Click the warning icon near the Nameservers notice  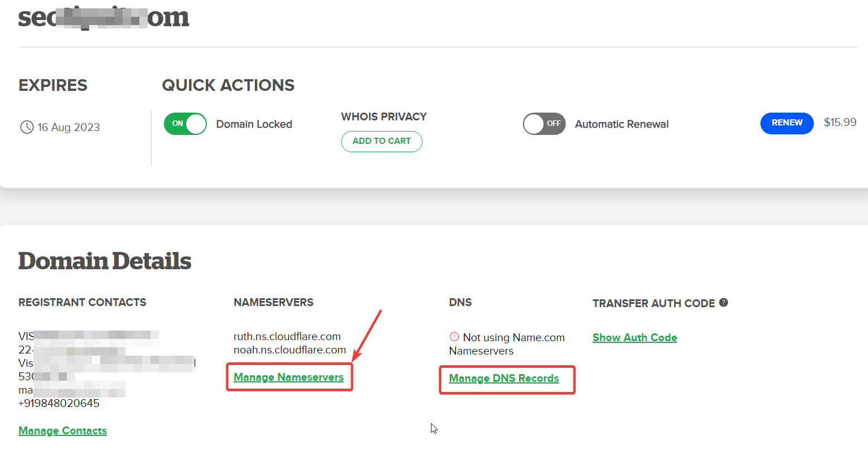coord(454,337)
